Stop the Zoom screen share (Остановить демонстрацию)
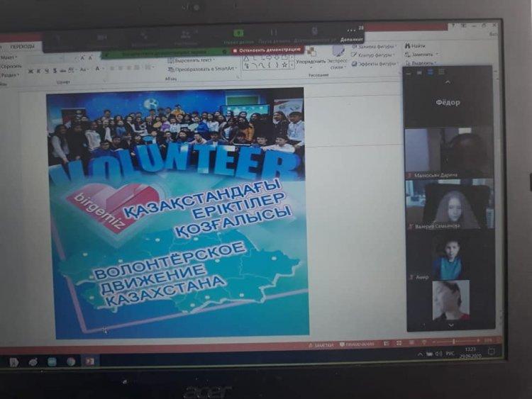 pos(267,50)
